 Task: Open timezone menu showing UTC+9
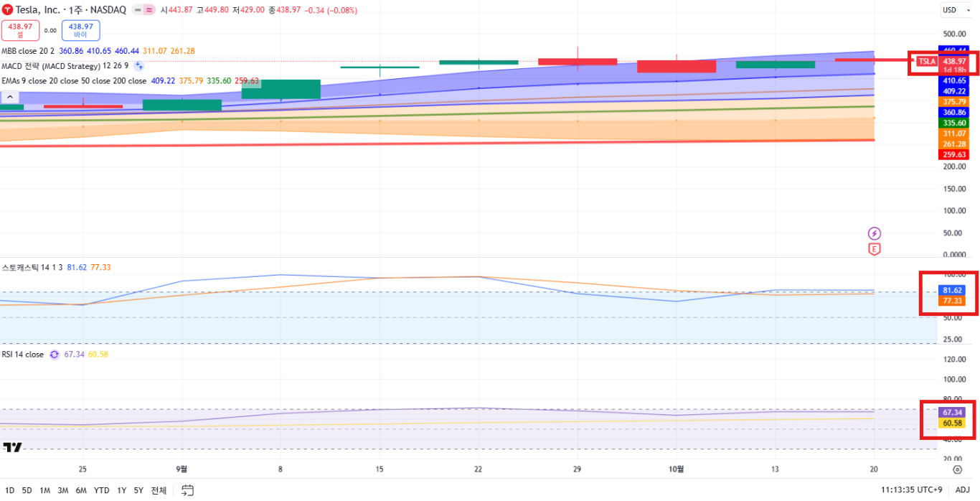pyautogui.click(x=912, y=490)
